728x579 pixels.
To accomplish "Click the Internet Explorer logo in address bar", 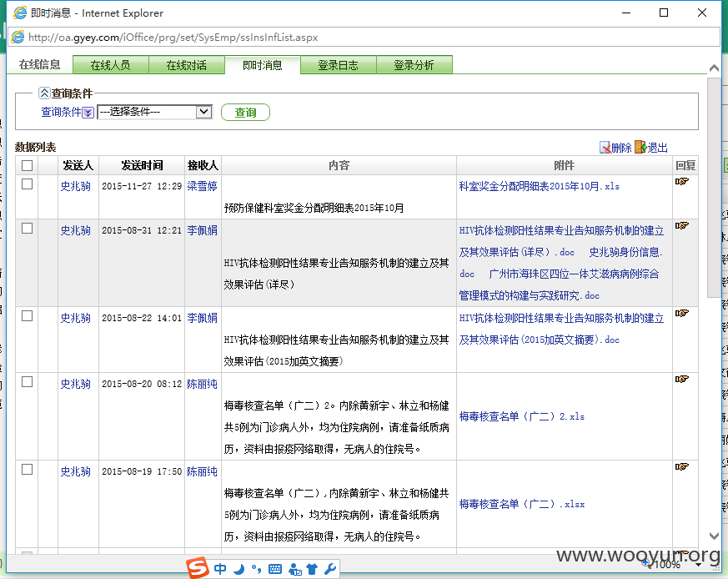I will coord(18,38).
